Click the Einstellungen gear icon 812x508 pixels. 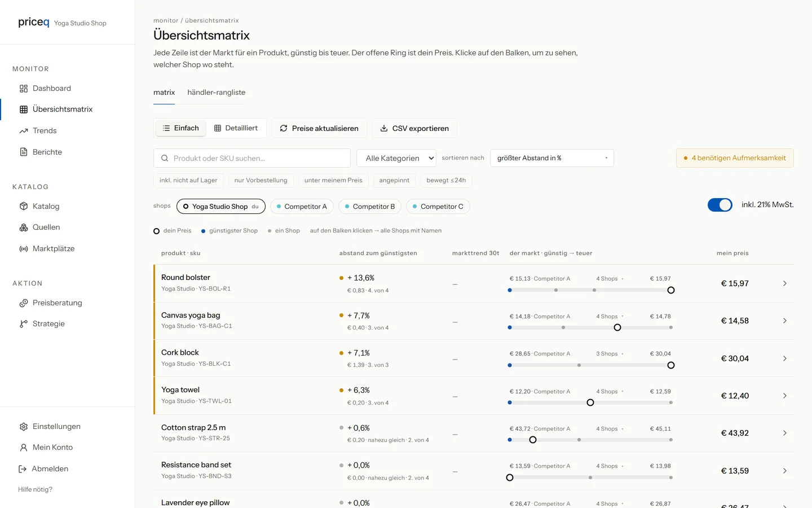click(24, 427)
